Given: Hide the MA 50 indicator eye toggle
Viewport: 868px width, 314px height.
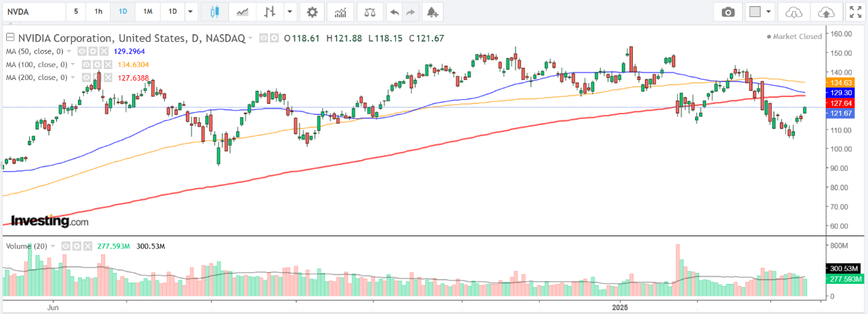Looking at the screenshot, I should tap(81, 51).
